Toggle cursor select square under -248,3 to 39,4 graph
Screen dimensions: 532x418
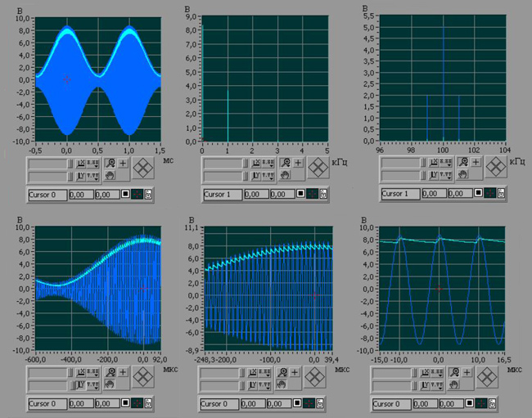(297, 403)
